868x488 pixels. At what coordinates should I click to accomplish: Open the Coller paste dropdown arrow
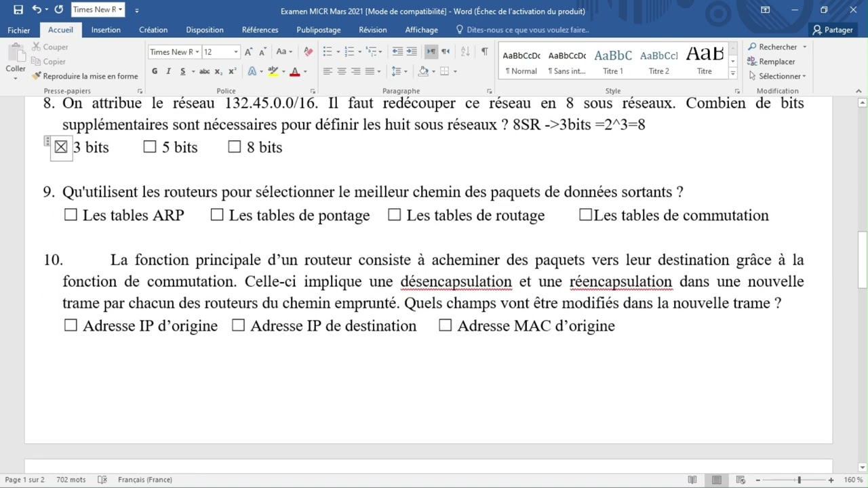(16, 78)
